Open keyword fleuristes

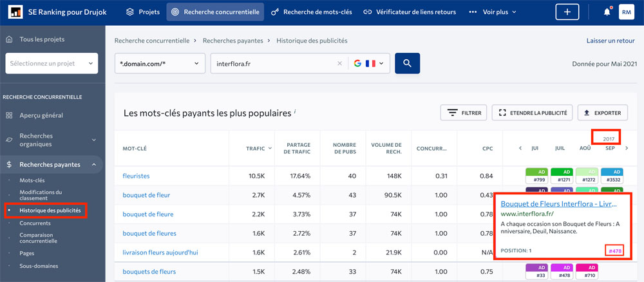click(136, 176)
